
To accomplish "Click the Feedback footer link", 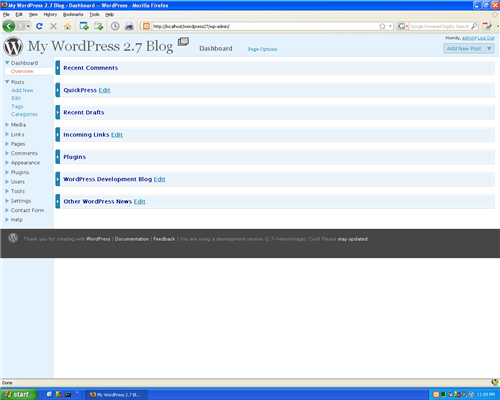I will (164, 239).
